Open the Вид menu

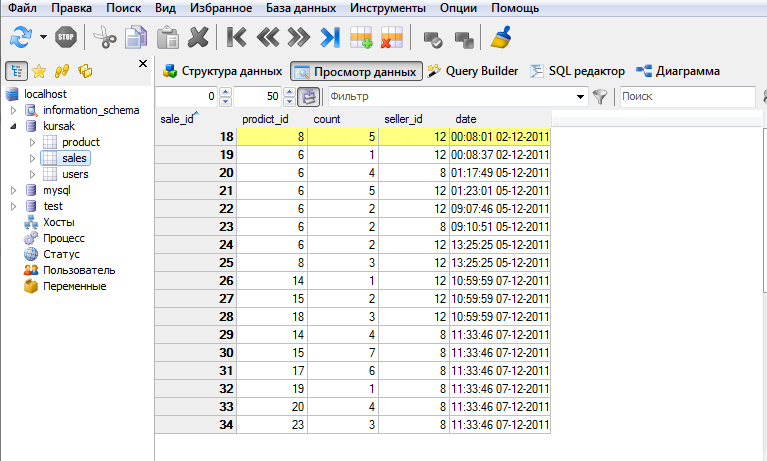[x=165, y=8]
